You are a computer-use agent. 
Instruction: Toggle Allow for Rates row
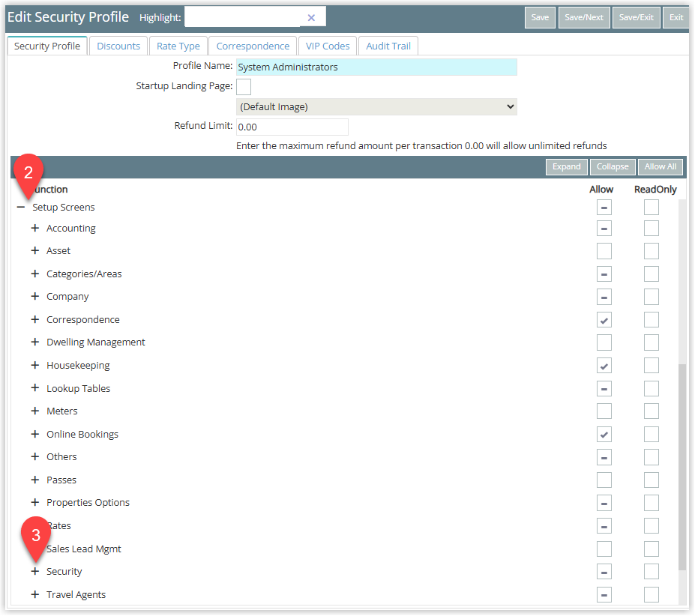pos(604,526)
